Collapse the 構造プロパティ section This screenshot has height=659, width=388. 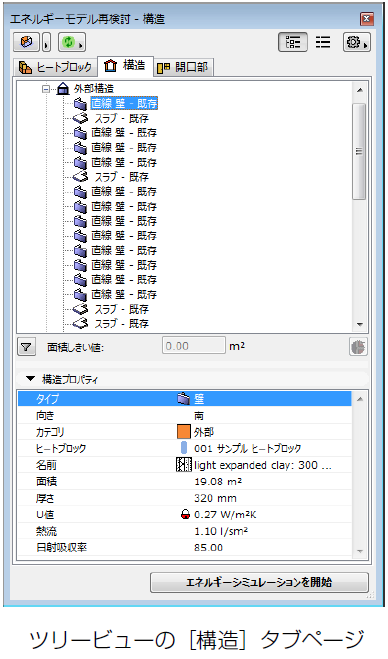tap(30, 379)
